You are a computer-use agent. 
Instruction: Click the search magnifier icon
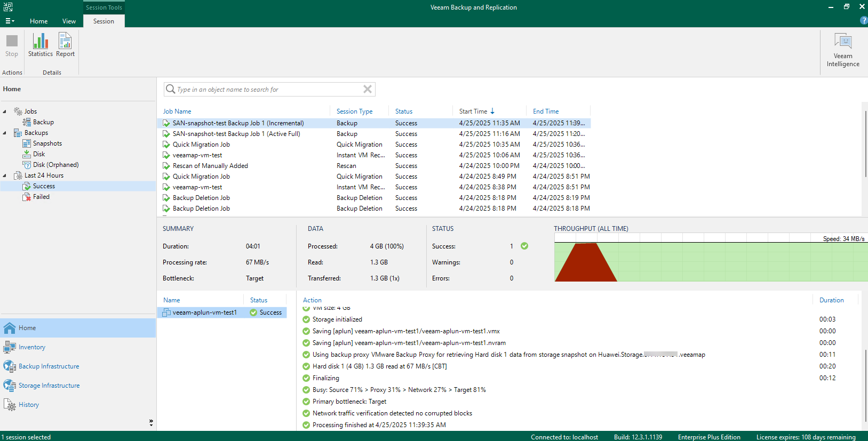click(x=171, y=89)
